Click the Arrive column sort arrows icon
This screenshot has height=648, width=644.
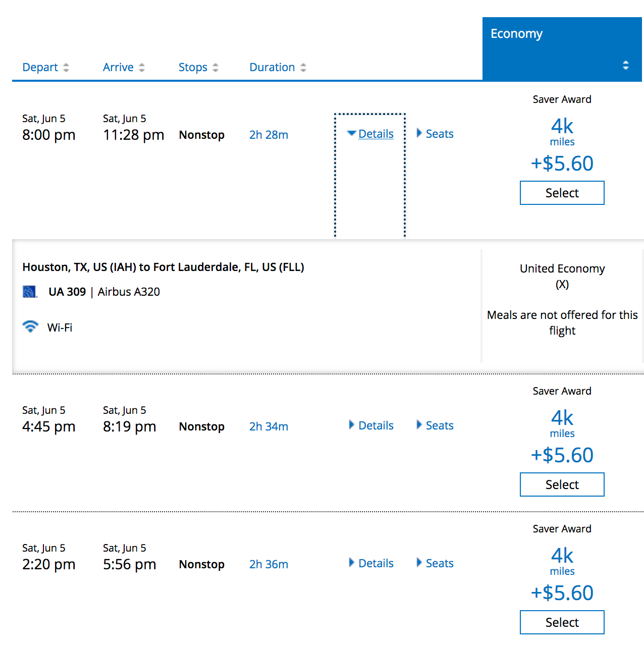click(142, 68)
